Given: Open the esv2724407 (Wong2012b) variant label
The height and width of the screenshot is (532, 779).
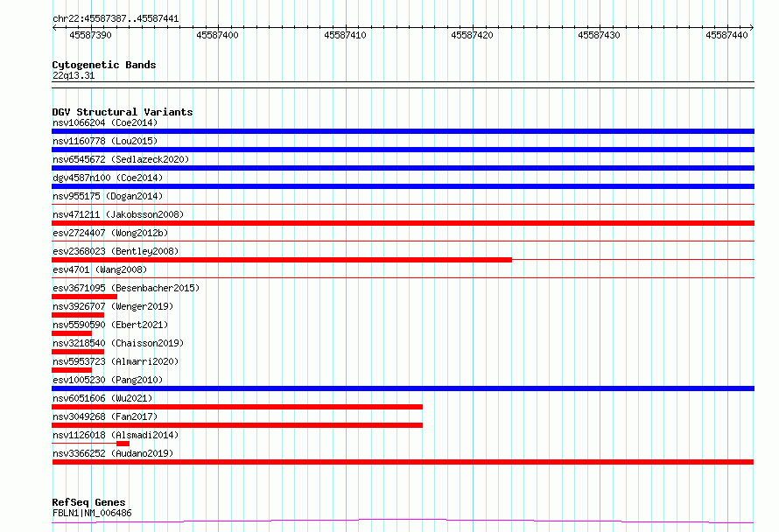Looking at the screenshot, I should tap(110, 233).
